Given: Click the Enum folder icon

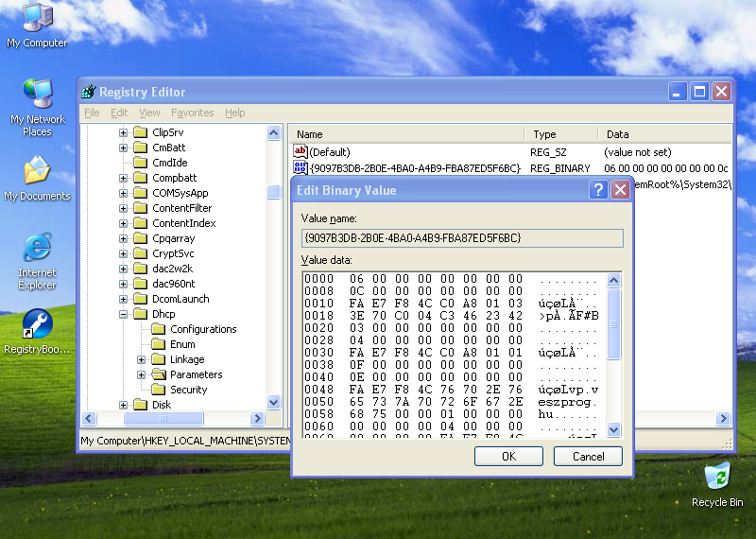Looking at the screenshot, I should point(158,344).
